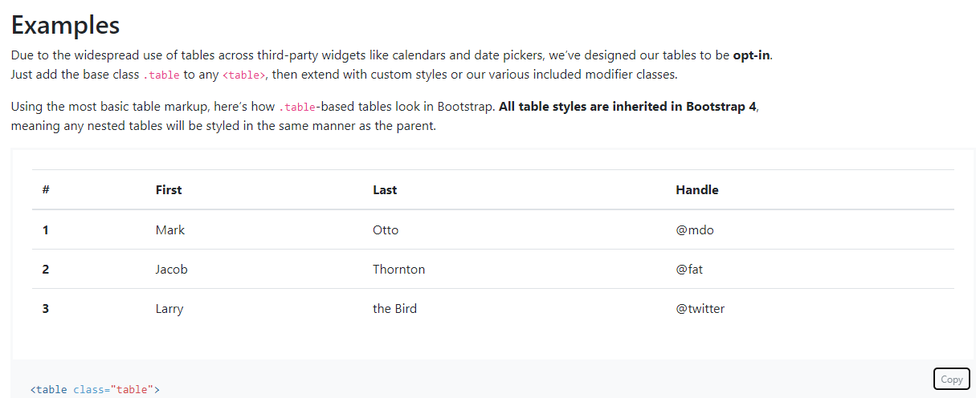This screenshot has height=398, width=980.
Task: Click the inline '<table>' code snippet
Action: 243,75
